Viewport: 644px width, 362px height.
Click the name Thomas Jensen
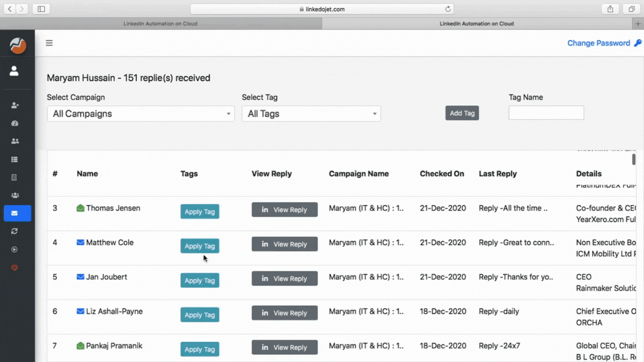point(113,208)
